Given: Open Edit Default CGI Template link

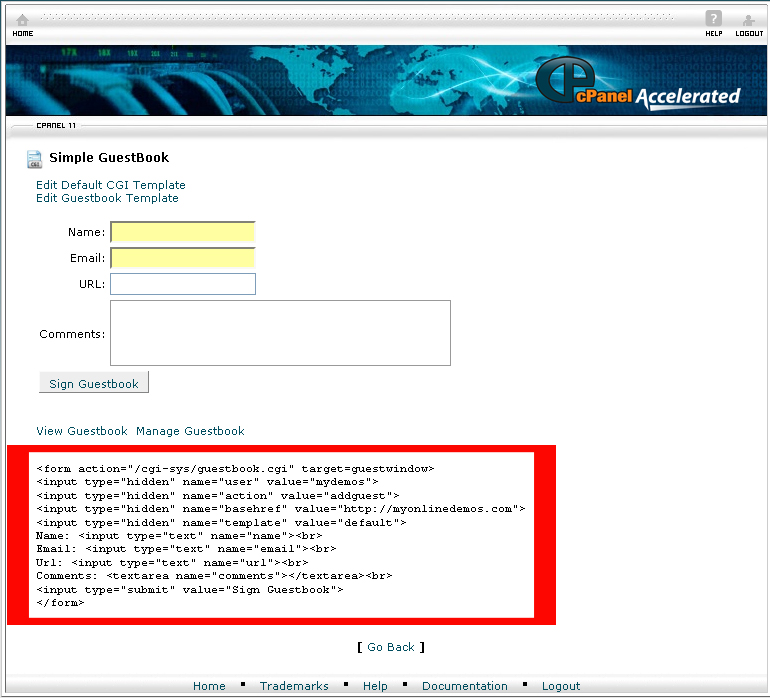Looking at the screenshot, I should [x=111, y=185].
